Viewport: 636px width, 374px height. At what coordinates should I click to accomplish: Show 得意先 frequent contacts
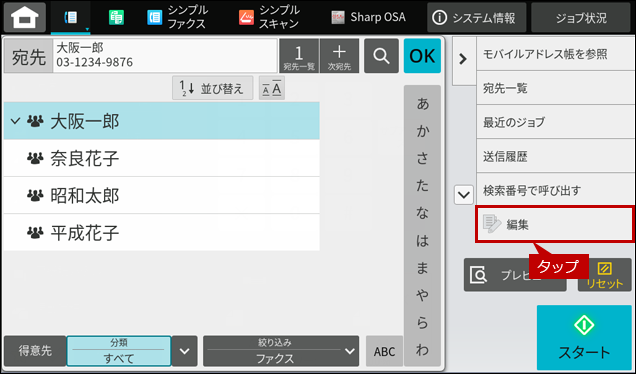coord(35,351)
